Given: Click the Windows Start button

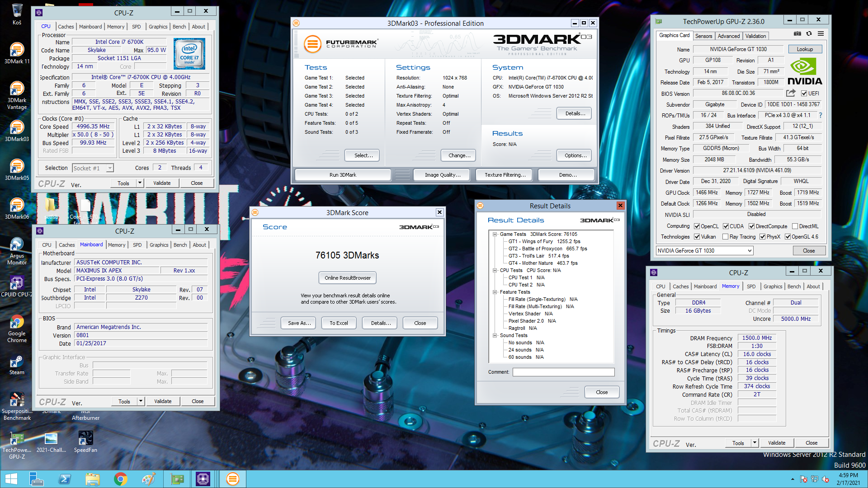Looking at the screenshot, I should 11,479.
